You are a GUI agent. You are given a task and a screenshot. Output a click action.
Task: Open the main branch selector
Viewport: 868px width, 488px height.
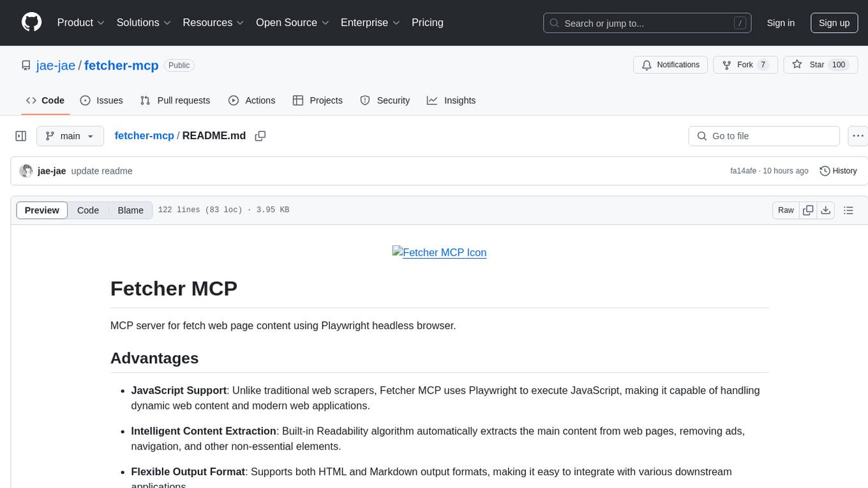[x=70, y=136]
